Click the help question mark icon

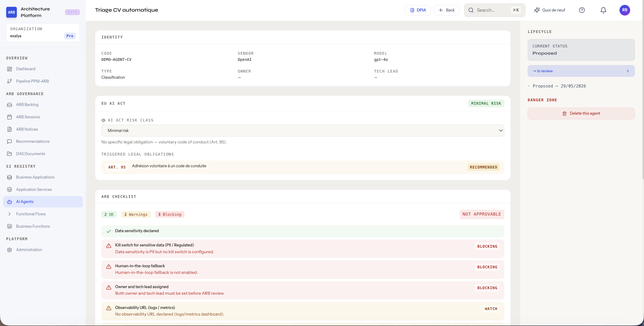point(582,10)
